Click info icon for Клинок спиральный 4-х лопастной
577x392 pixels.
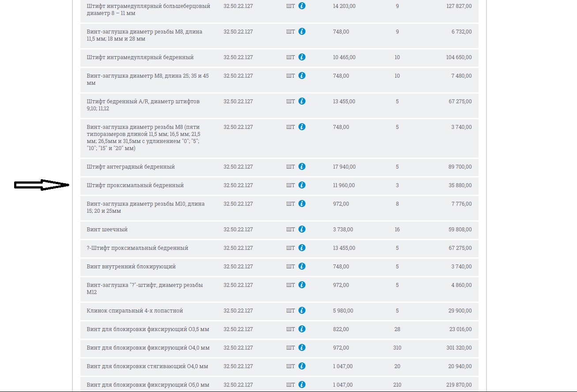[x=302, y=311]
